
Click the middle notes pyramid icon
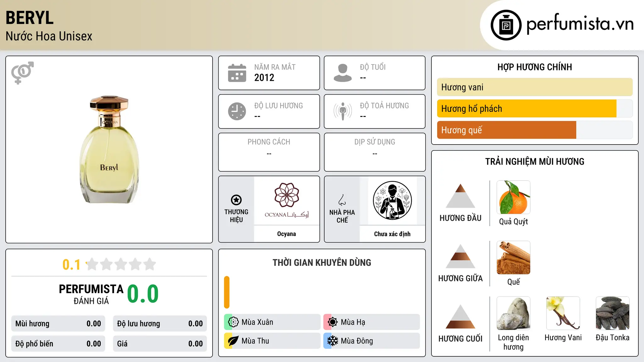click(460, 256)
